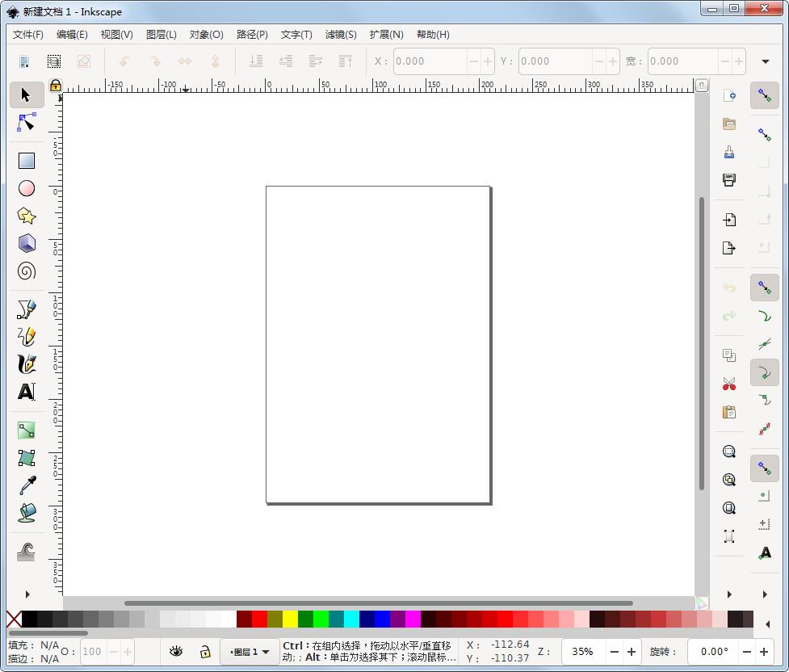Expand the toolbox overflow arrow at bottom
The image size is (789, 672).
tap(27, 594)
